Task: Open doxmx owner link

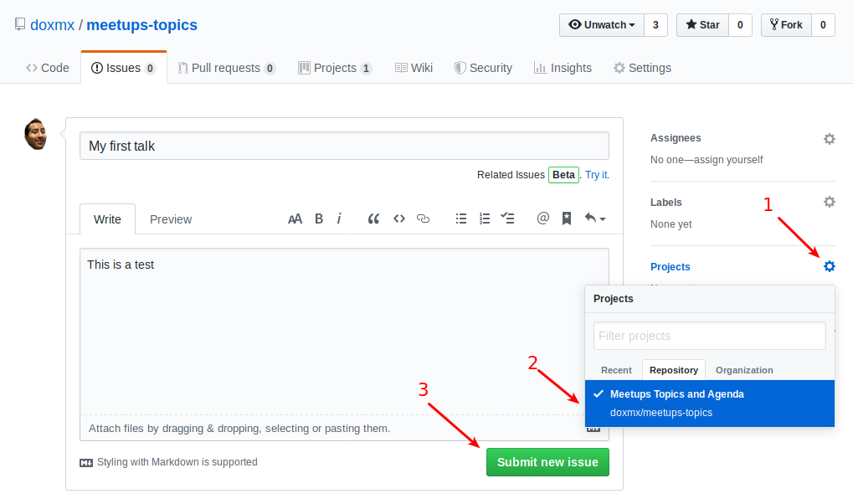Action: pyautogui.click(x=52, y=25)
